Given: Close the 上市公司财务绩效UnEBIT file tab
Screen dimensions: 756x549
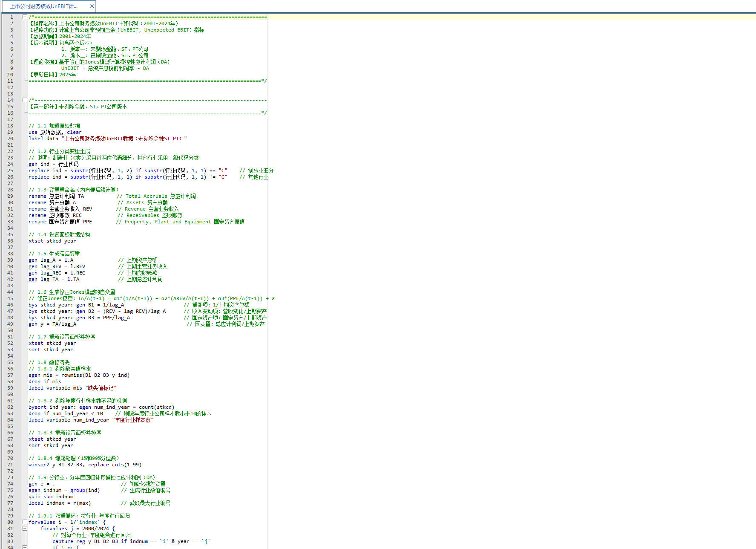Looking at the screenshot, I should 92,6.
